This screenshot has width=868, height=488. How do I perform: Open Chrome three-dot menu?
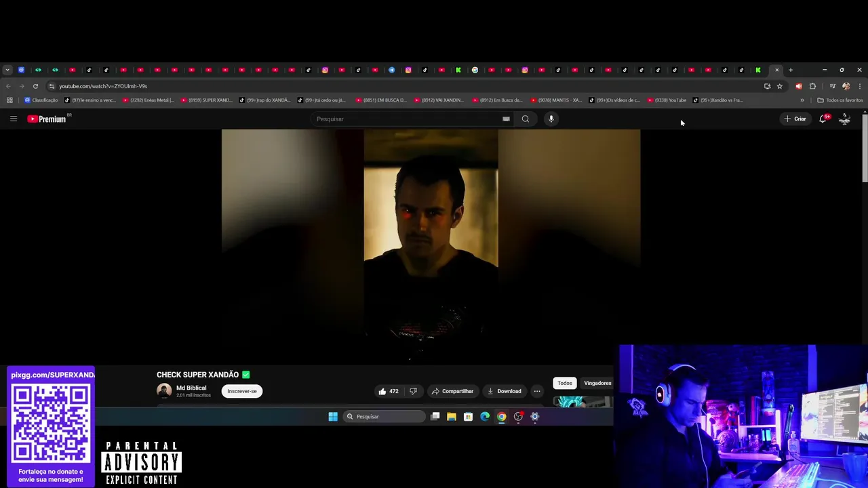click(x=860, y=86)
